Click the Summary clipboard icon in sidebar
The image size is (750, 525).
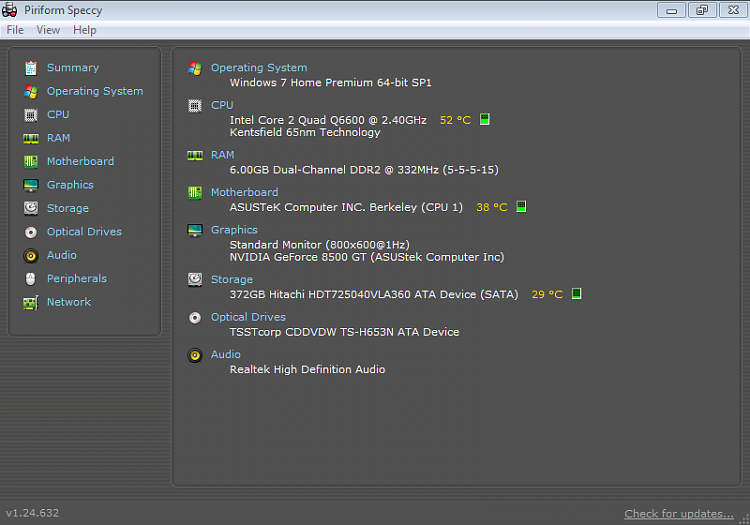31,68
